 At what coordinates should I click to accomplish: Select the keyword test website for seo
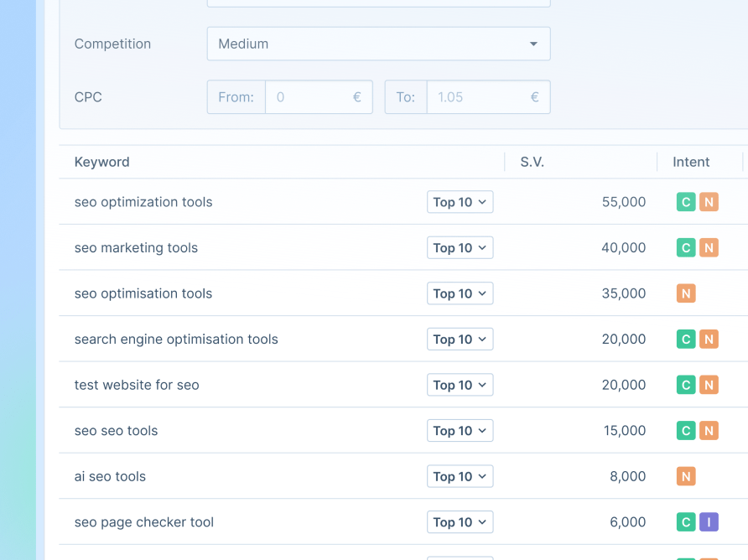pyautogui.click(x=137, y=385)
